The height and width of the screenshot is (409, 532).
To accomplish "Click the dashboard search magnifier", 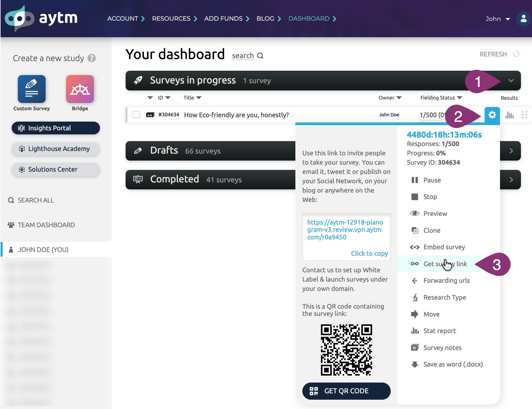I will (x=260, y=56).
